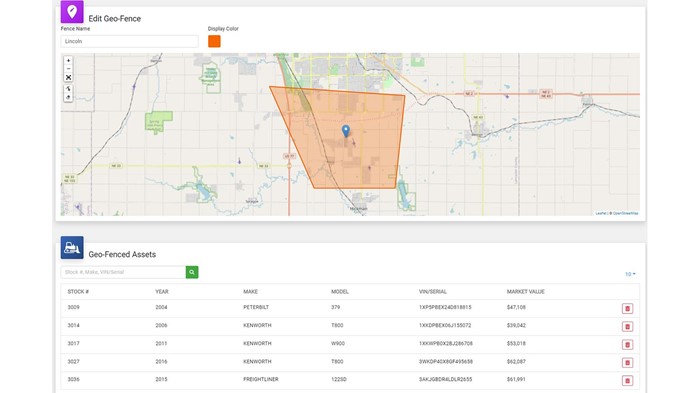
Task: Click the Edit Geo-Fence heading
Action: tap(115, 19)
